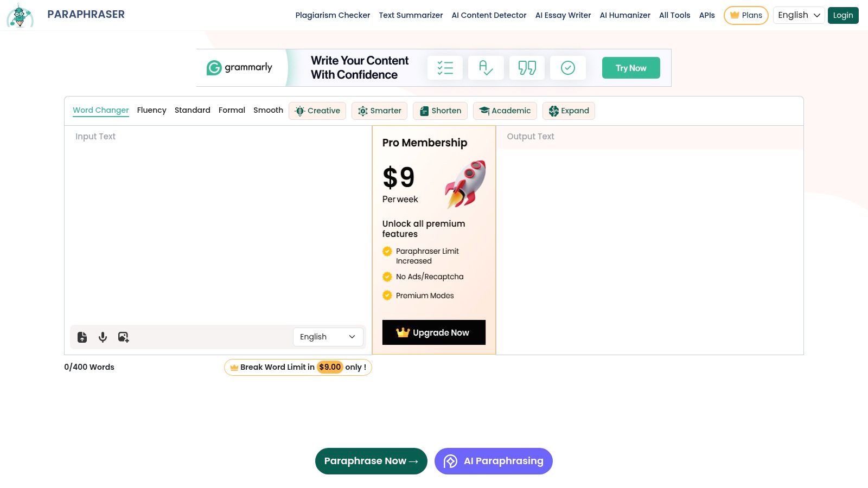
Task: Open the Plans menu with crown icon
Action: (x=746, y=15)
